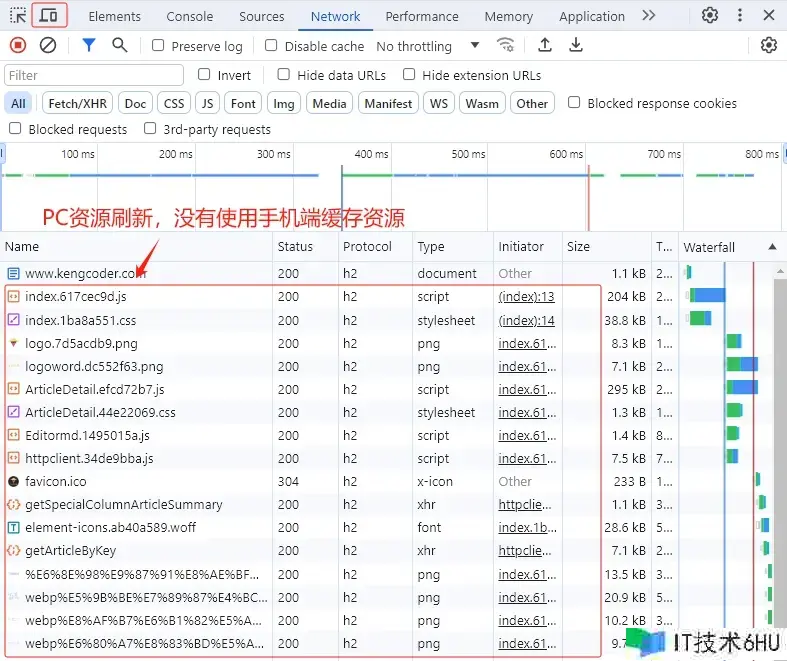
Task: Expand the more tabs chevron
Action: 649,16
